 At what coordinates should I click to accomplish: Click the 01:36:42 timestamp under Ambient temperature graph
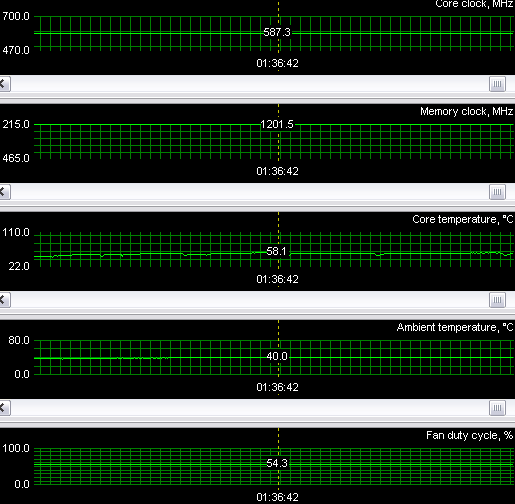tap(277, 387)
